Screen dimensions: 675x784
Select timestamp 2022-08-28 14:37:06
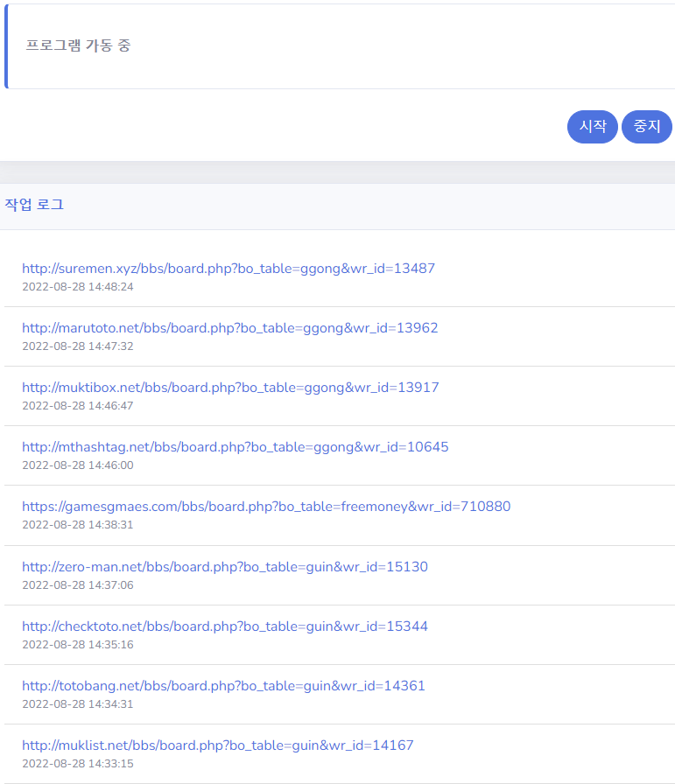coord(78,585)
